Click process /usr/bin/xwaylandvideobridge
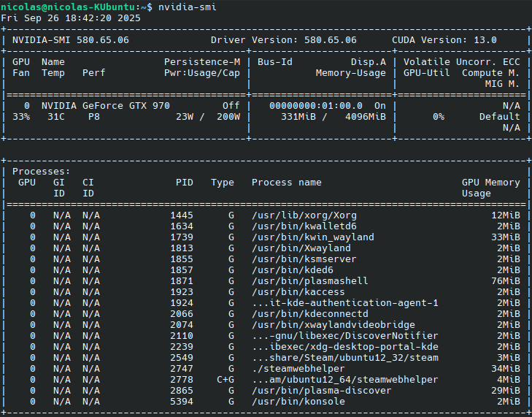 point(334,325)
